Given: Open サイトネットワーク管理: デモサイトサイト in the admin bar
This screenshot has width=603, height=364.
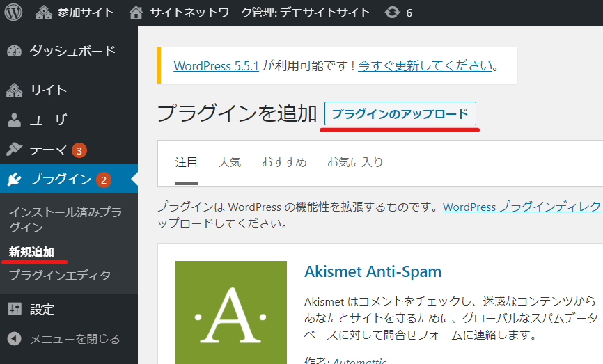Looking at the screenshot, I should [x=250, y=13].
